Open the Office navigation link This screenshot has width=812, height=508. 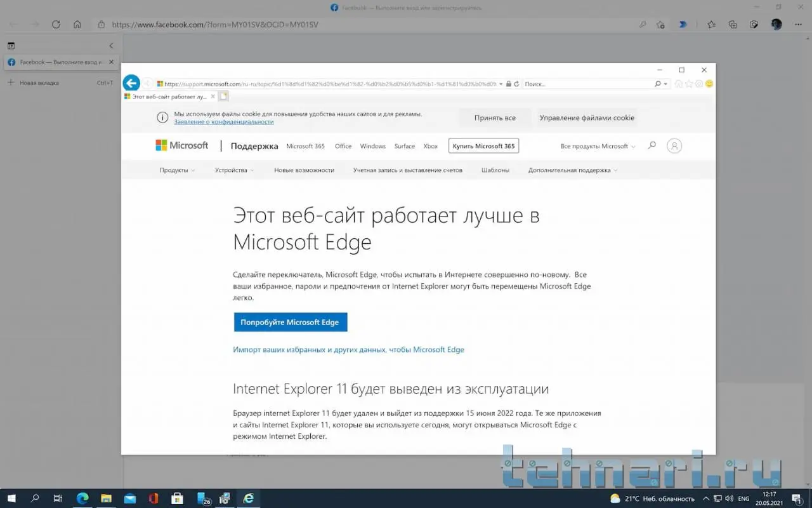pos(343,146)
